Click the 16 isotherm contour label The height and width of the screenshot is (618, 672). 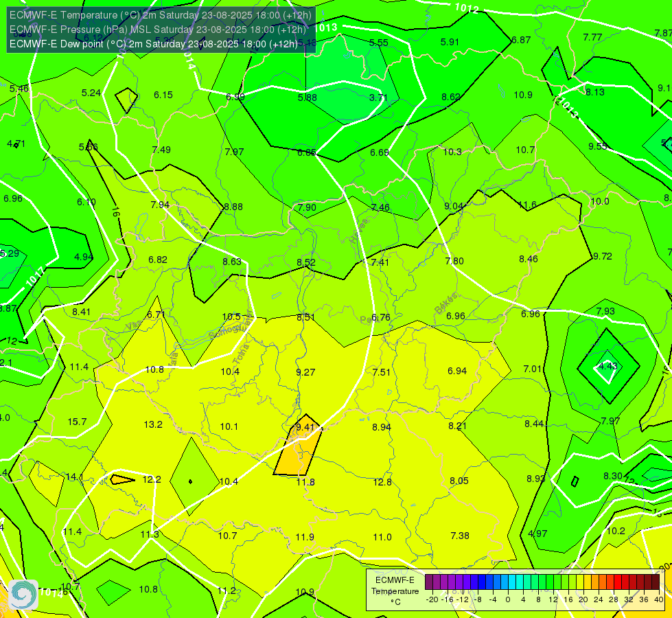click(115, 211)
